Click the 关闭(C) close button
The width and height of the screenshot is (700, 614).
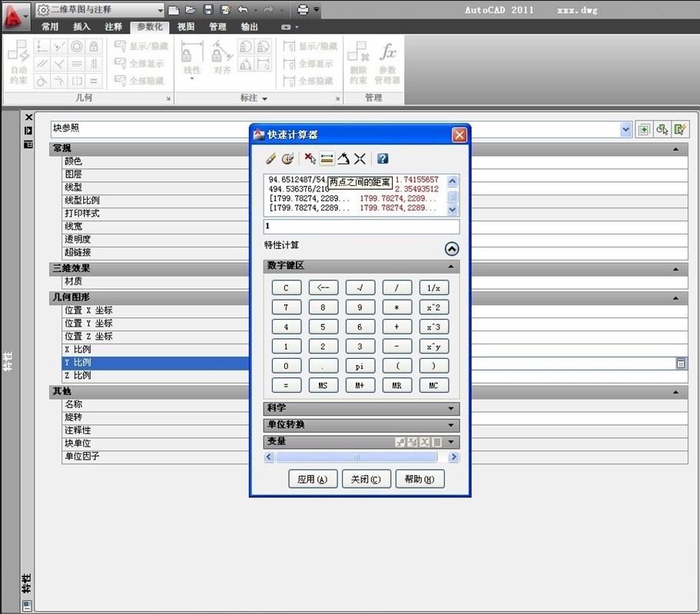[366, 480]
